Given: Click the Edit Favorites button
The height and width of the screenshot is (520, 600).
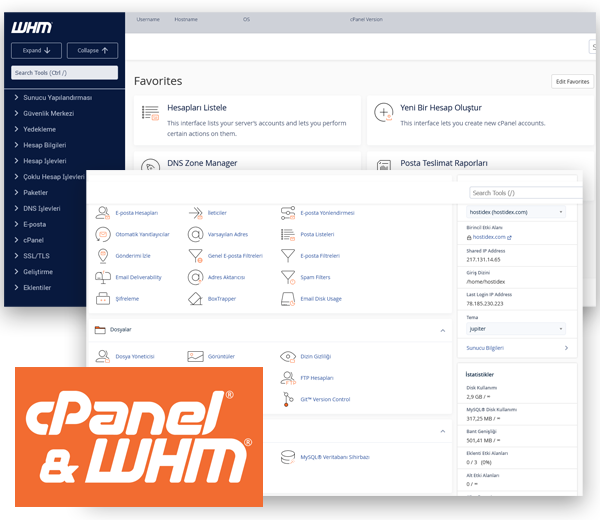Looking at the screenshot, I should click(571, 81).
